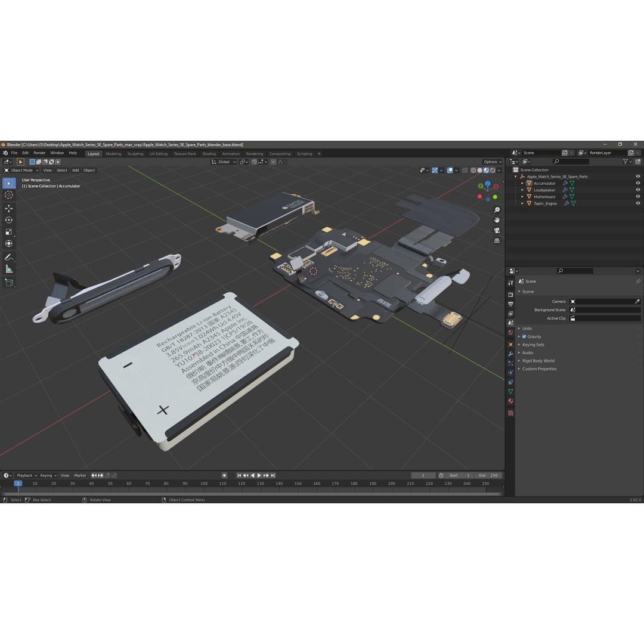Open the viewport Add menu
Image resolution: width=644 pixels, height=644 pixels.
coord(76,170)
